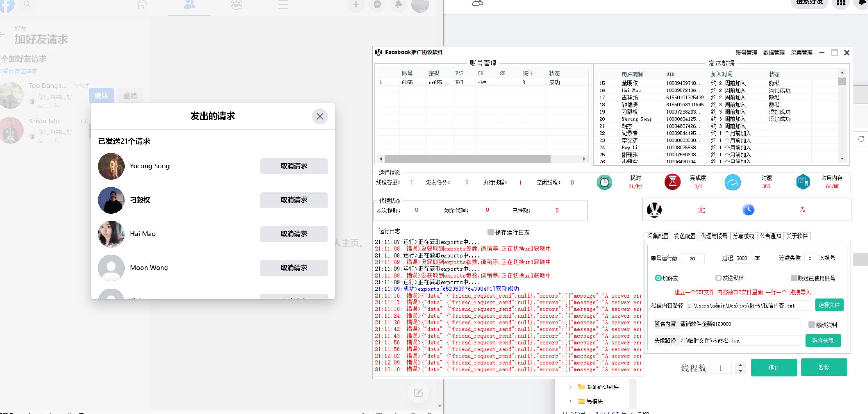Click the rabbit mascot icon in status panel
This screenshot has width=868, height=414.
coord(654,210)
